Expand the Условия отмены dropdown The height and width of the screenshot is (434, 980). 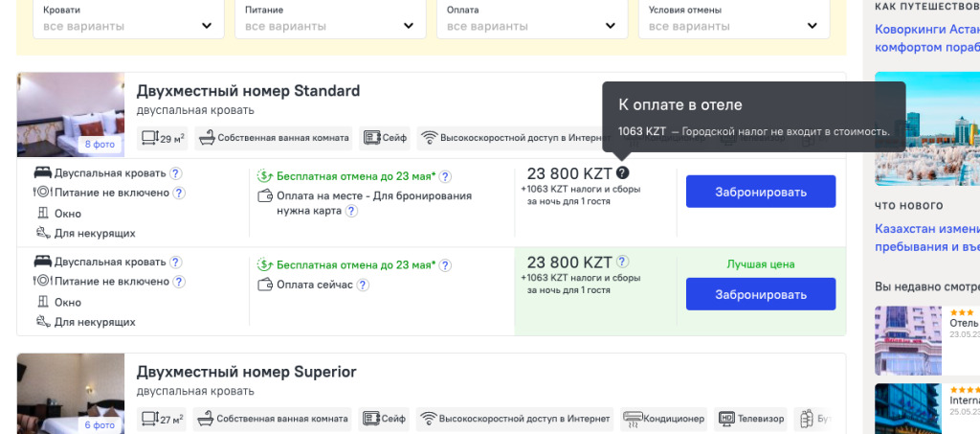click(x=734, y=20)
